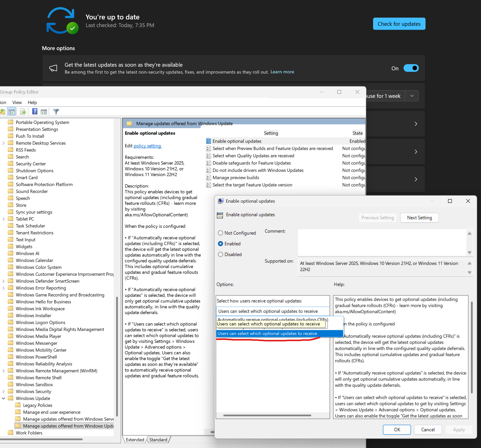Click the Windows AI folder icon

[10, 253]
